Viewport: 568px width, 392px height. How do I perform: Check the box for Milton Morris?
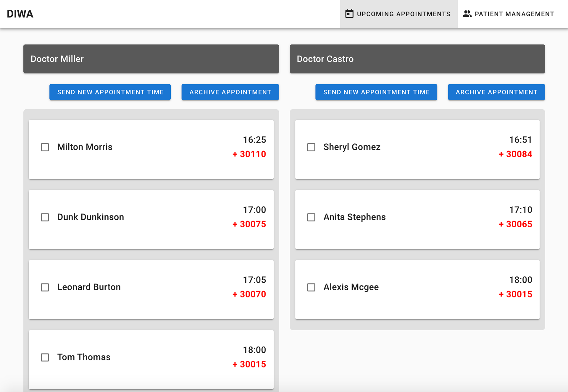coord(45,147)
